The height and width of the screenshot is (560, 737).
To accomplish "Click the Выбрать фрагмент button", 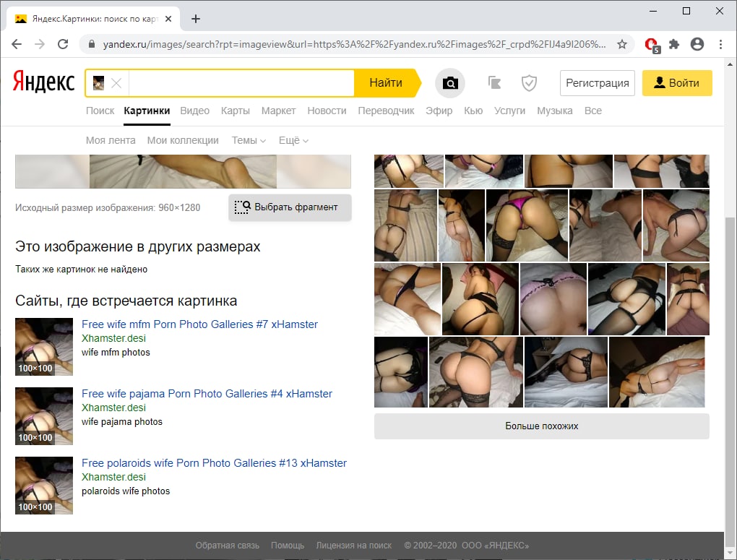I will [289, 207].
